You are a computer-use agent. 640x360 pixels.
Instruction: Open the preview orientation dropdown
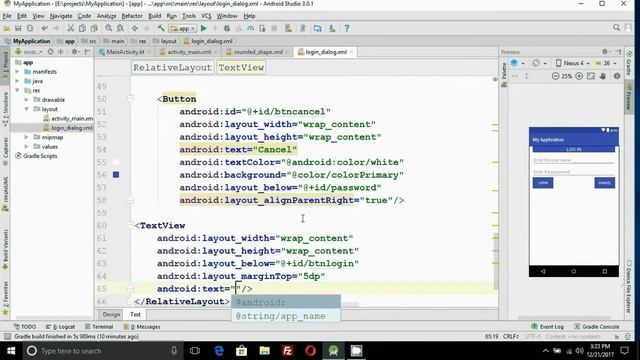(539, 63)
